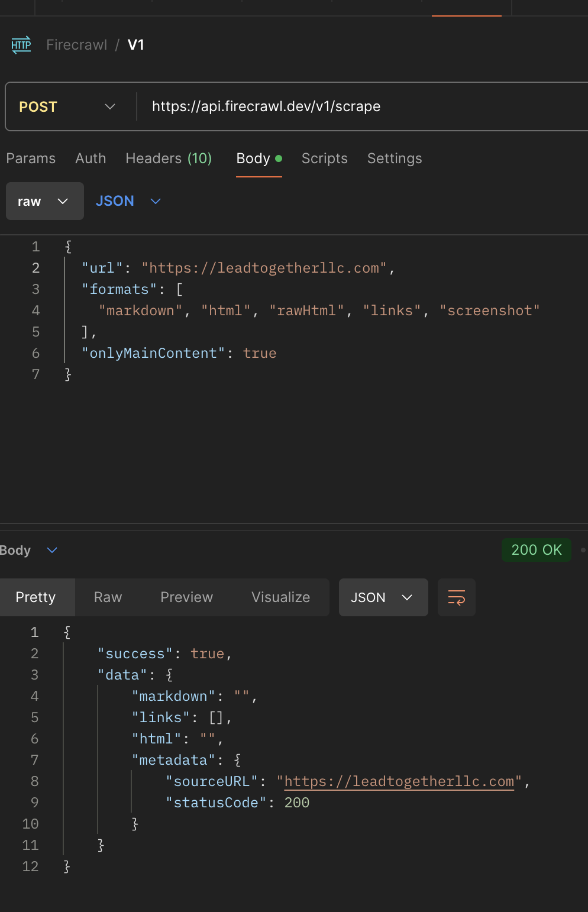Click the request URL input field
Viewport: 588px width, 912px height.
(355, 106)
